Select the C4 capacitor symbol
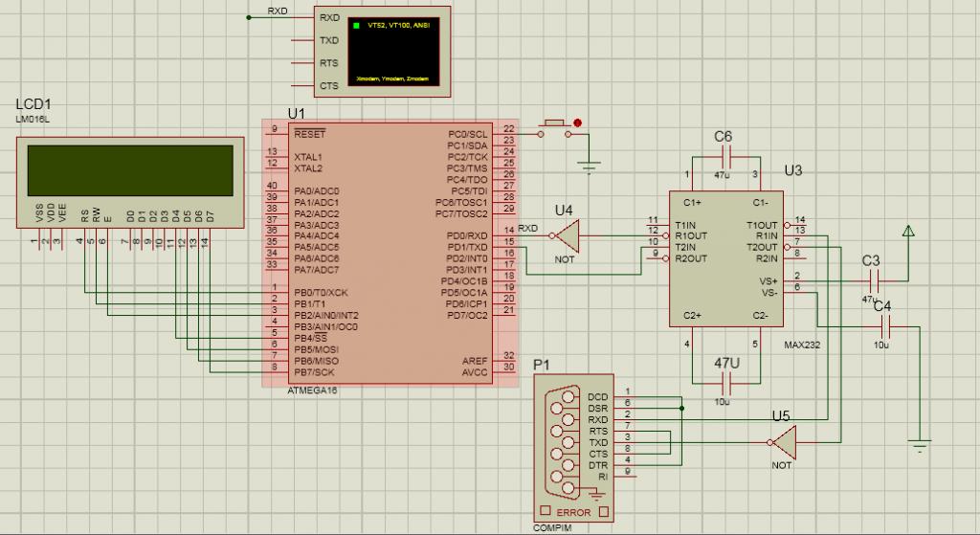The width and height of the screenshot is (980, 535). coord(884,326)
